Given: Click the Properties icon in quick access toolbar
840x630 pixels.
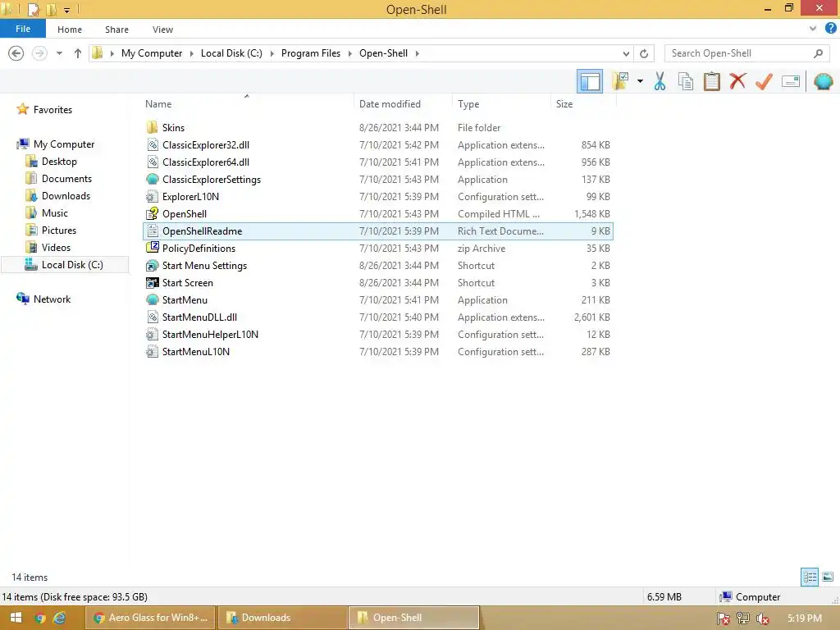Looking at the screenshot, I should pyautogui.click(x=33, y=9).
